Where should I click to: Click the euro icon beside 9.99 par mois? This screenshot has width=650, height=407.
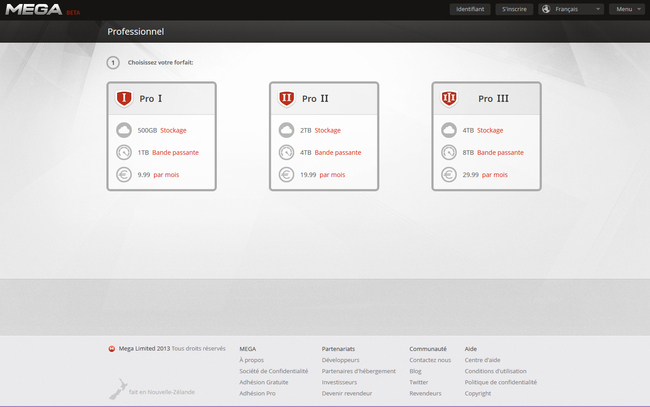pyautogui.click(x=124, y=175)
